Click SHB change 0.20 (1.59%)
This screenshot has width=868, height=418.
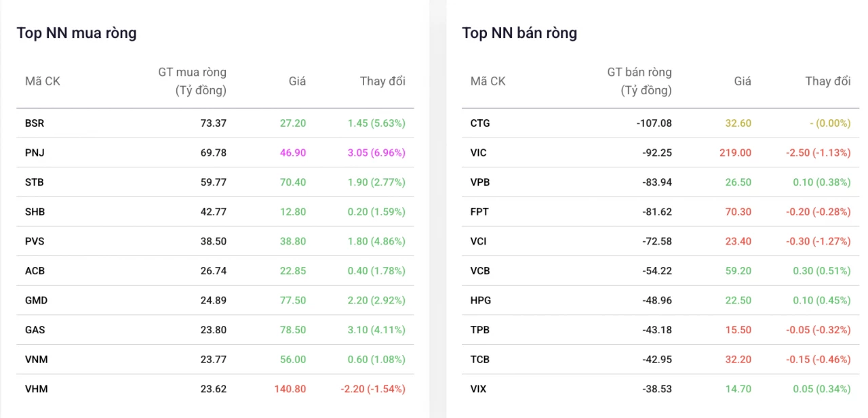(376, 211)
